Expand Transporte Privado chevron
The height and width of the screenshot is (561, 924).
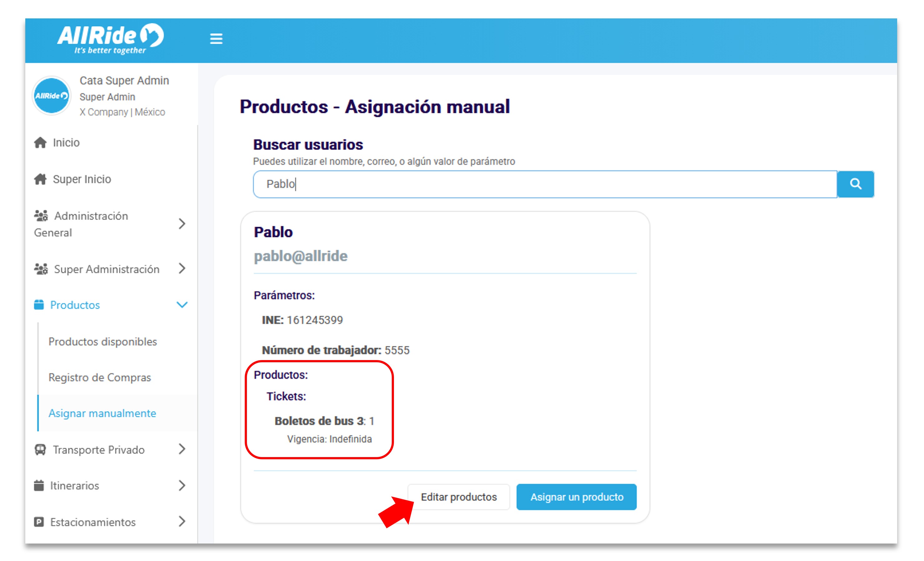click(182, 449)
